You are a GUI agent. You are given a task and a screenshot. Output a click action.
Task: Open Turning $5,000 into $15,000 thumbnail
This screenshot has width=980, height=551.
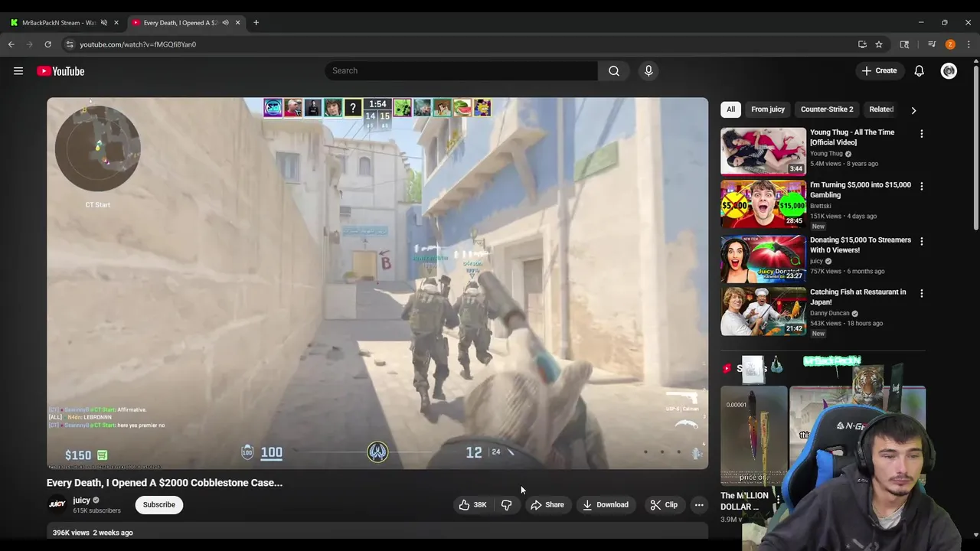click(763, 204)
